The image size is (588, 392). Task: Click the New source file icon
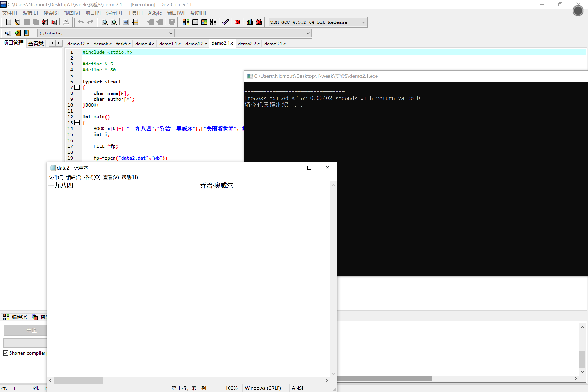click(x=8, y=22)
